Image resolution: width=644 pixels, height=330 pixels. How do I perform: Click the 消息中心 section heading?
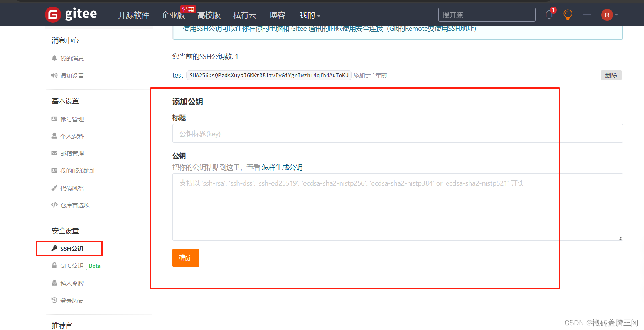pos(65,41)
